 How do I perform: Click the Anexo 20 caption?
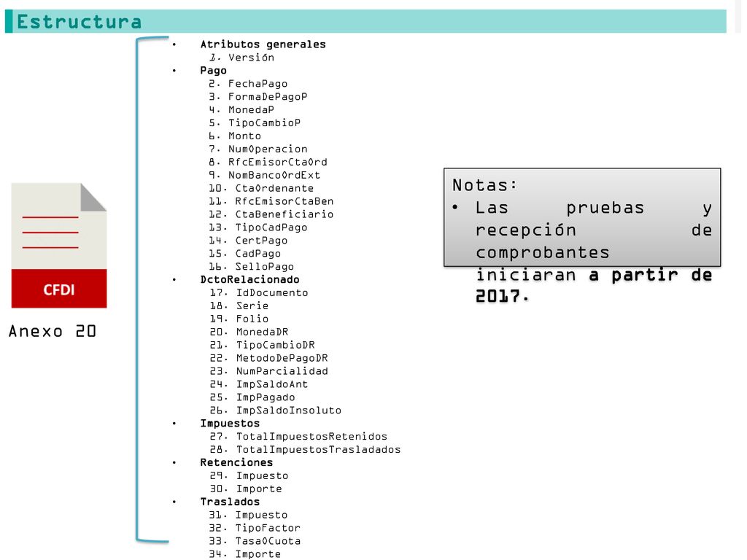click(x=53, y=331)
